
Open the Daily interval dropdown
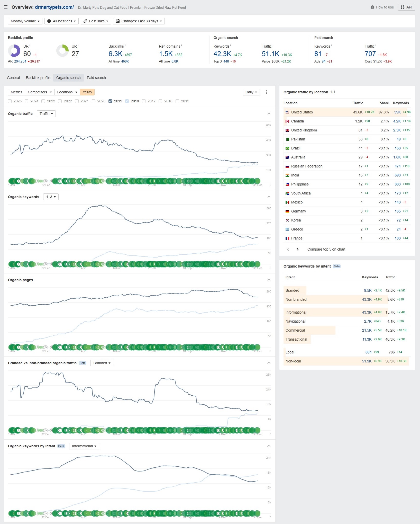(251, 92)
